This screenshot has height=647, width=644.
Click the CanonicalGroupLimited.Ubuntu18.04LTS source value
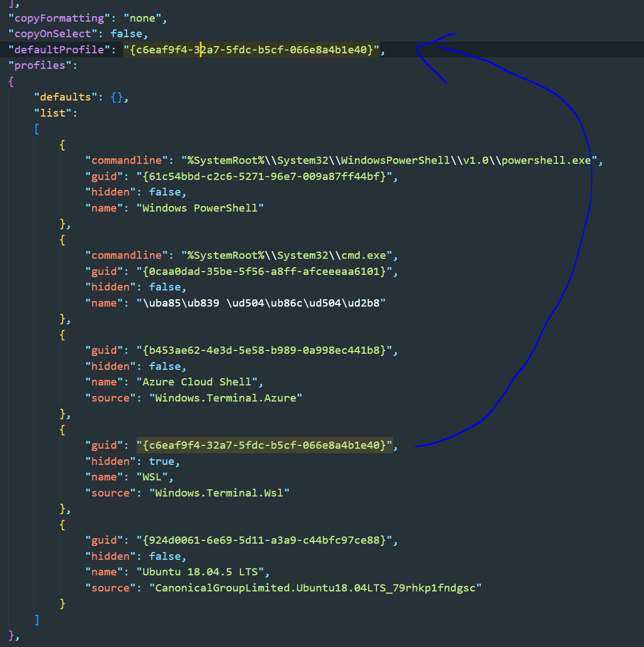click(x=315, y=588)
